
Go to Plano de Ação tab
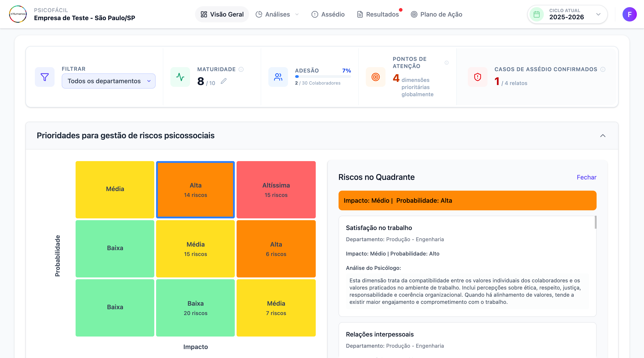[436, 14]
